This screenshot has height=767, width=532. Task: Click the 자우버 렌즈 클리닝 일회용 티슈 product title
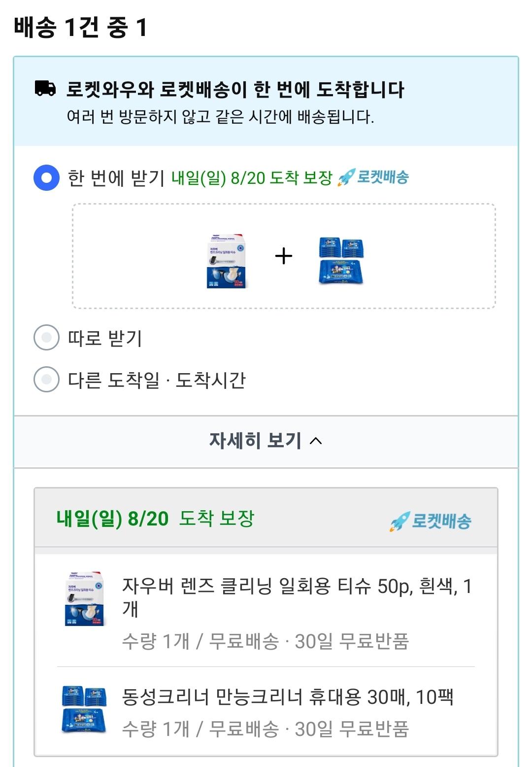297,596
